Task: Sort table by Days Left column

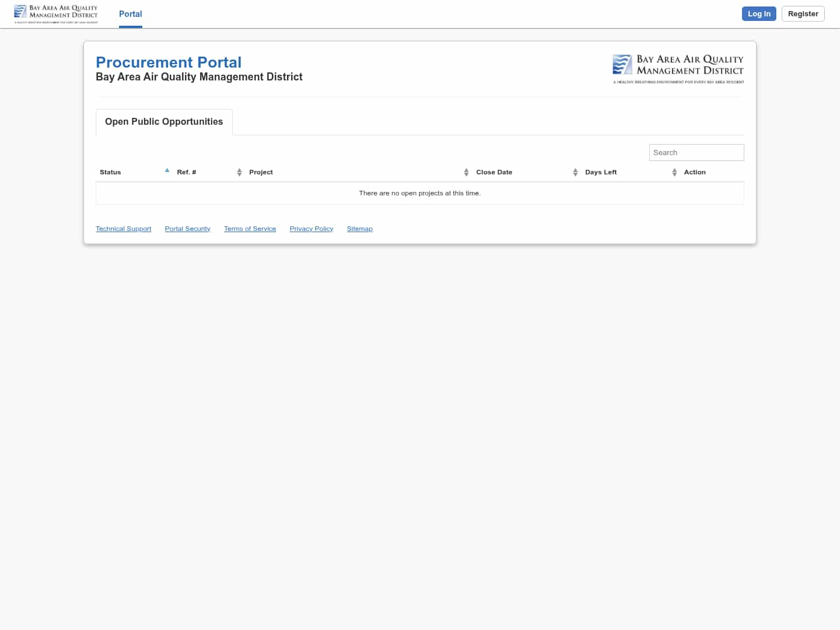Action: click(x=631, y=172)
